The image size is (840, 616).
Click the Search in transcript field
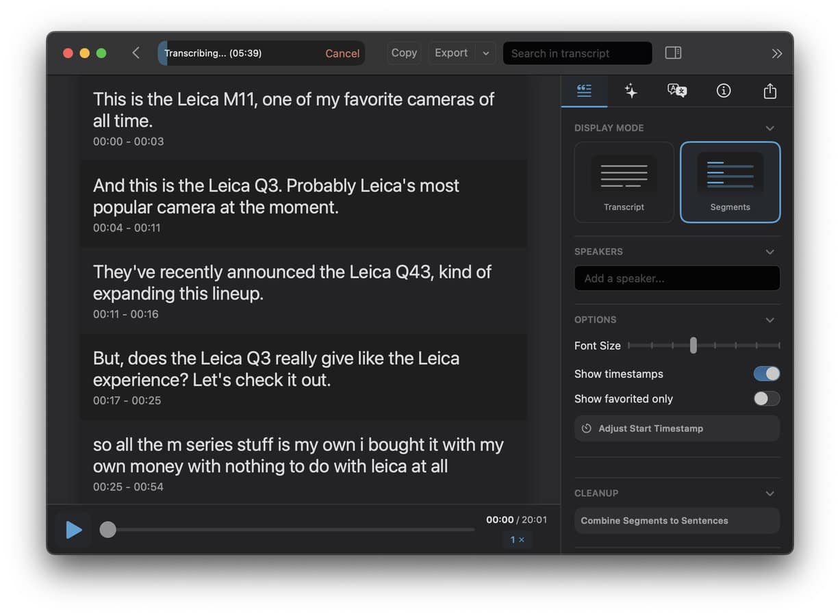pos(577,53)
